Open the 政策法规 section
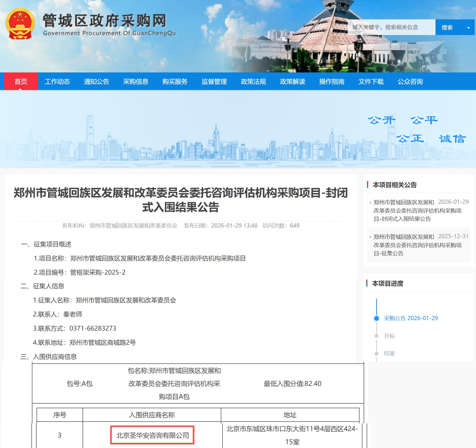The height and width of the screenshot is (448, 476). (253, 81)
